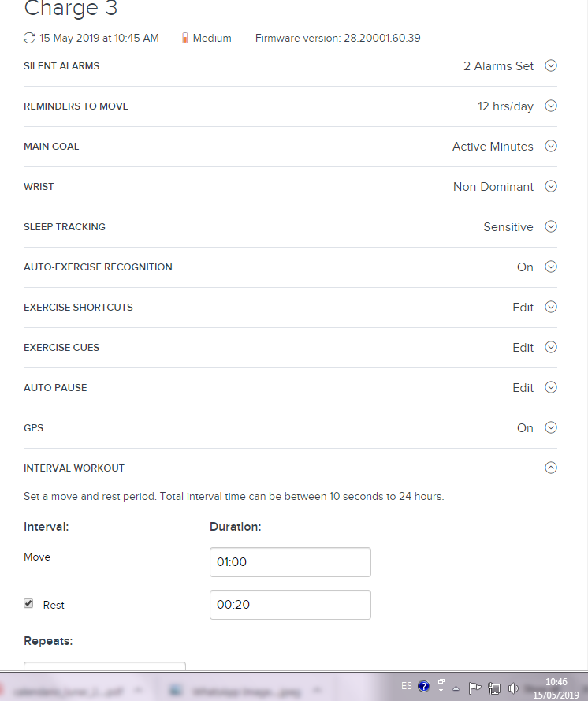Click the Rest duration input field

click(x=290, y=605)
